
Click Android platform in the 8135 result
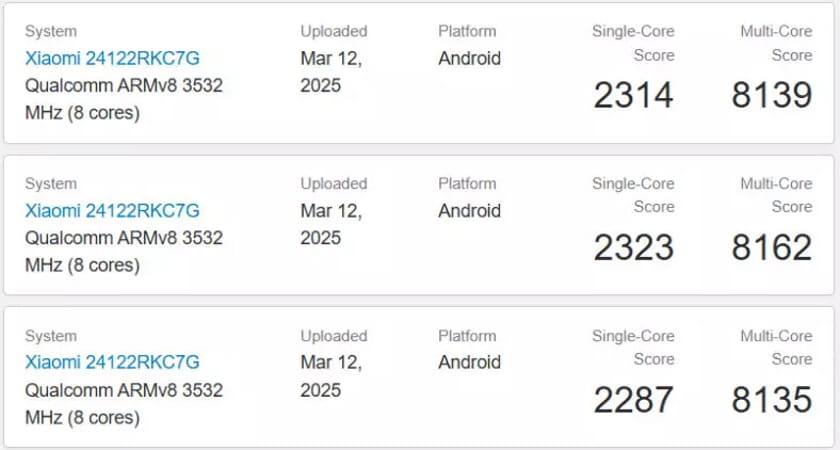(469, 362)
